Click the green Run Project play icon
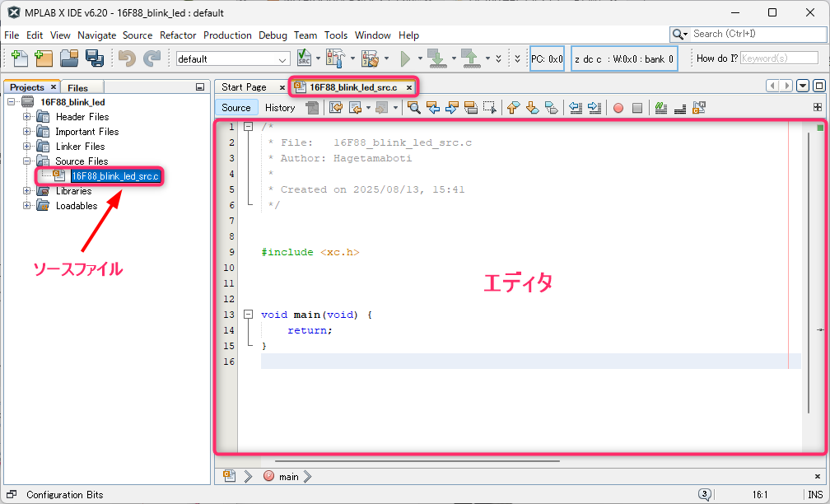The height and width of the screenshot is (504, 830). point(405,58)
